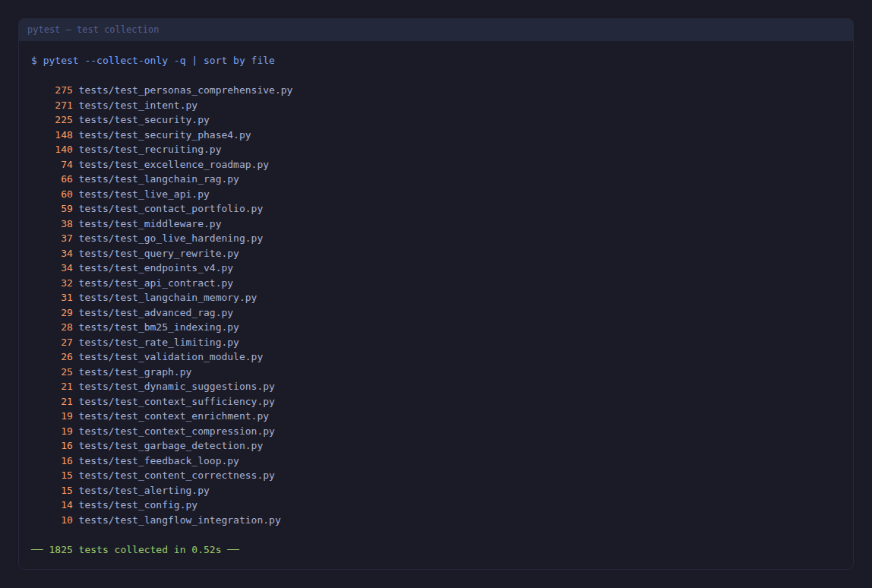Click the tests/test_middleware.py row

click(x=150, y=224)
